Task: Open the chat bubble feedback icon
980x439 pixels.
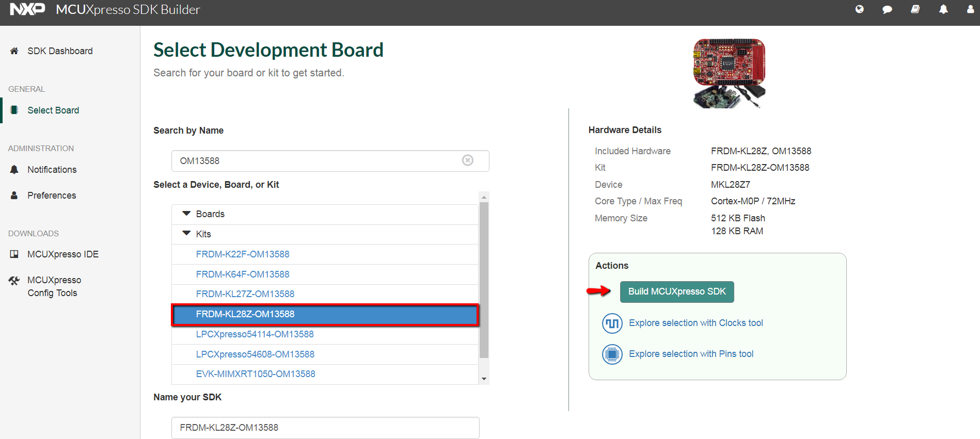Action: 887,9
